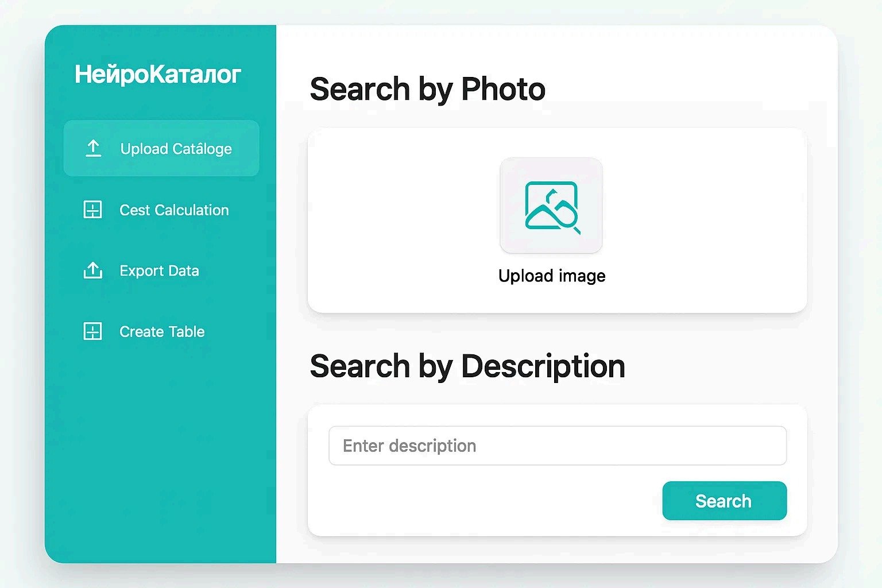Image resolution: width=882 pixels, height=588 pixels.
Task: Click the Search by Photo heading
Action: [x=428, y=90]
